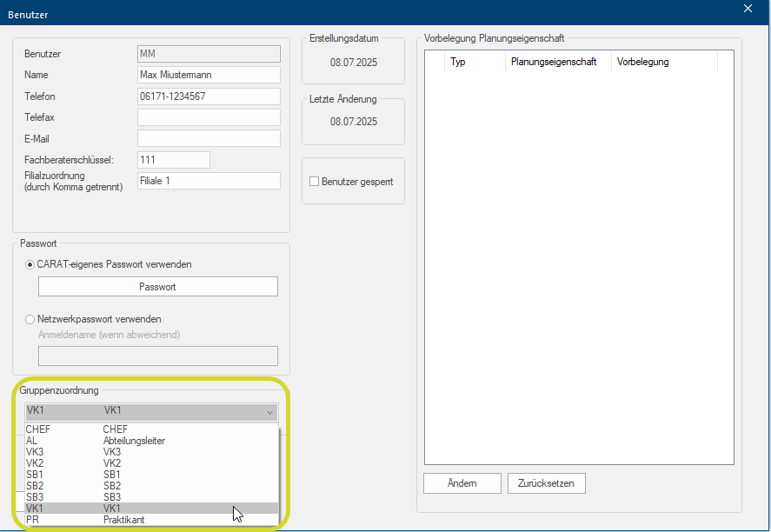Screen dimensions: 771x532
Task: Click into the Name text field
Action: click(x=209, y=75)
